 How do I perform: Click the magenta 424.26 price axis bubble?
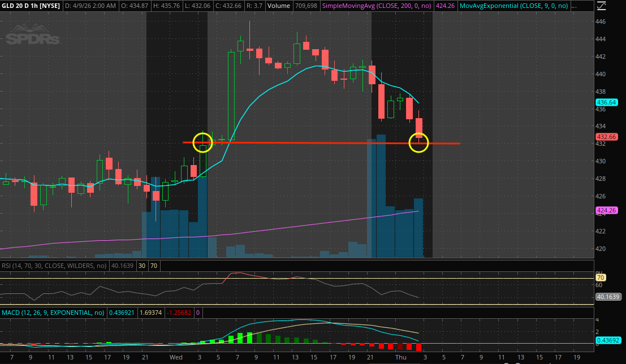(x=606, y=210)
